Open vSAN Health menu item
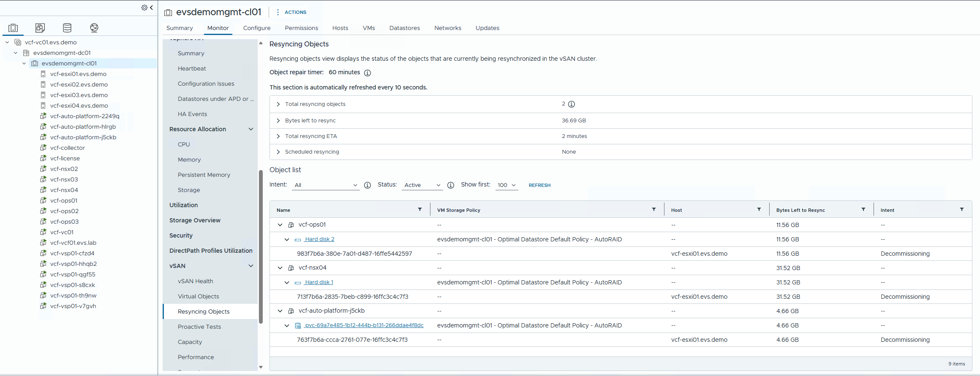The width and height of the screenshot is (980, 376). [x=196, y=281]
